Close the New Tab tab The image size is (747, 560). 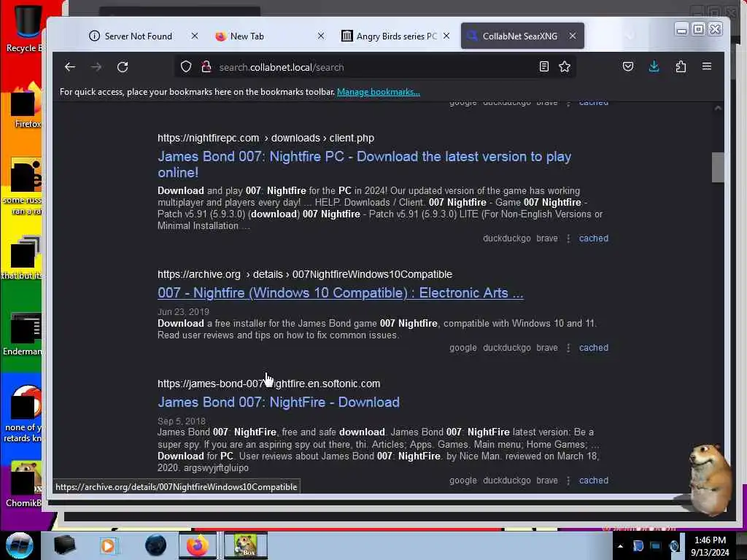click(321, 36)
